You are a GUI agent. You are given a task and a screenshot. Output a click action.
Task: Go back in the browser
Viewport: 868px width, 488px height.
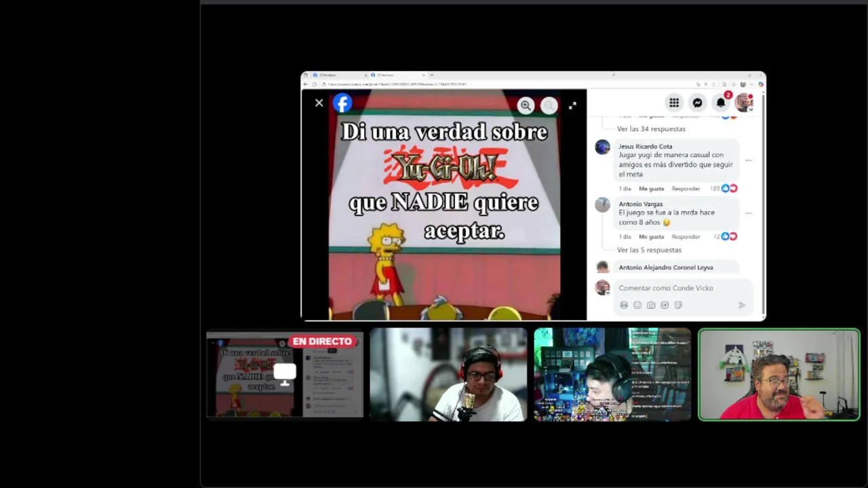[306, 84]
